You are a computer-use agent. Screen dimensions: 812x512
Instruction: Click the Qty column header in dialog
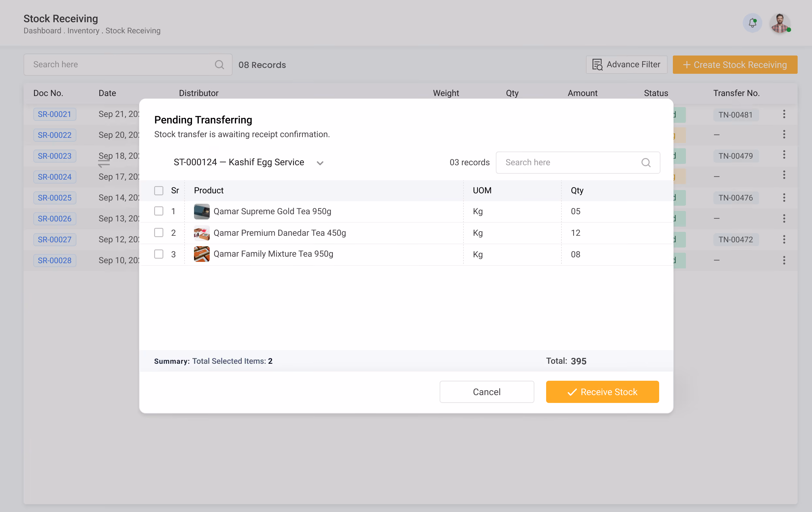(x=577, y=191)
